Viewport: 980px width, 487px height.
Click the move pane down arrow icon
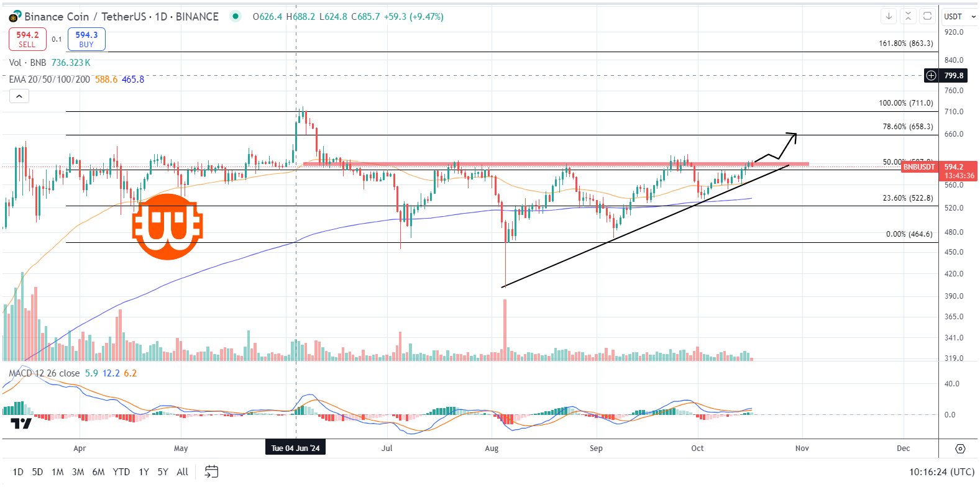tap(889, 16)
